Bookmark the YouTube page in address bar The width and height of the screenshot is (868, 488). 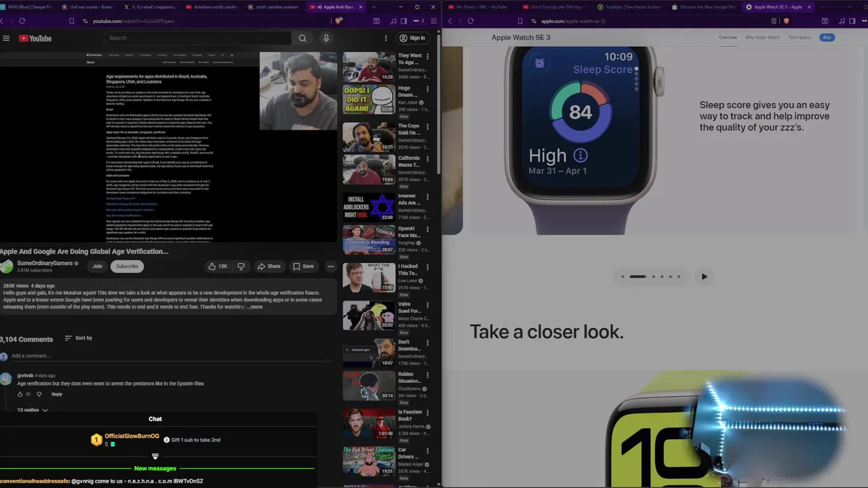point(71,21)
